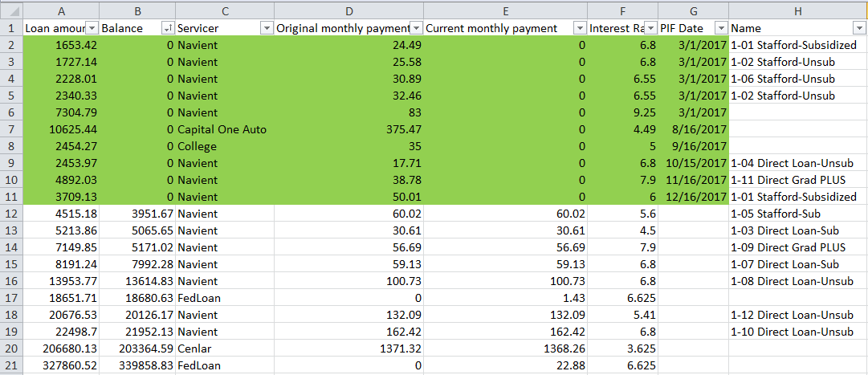Click PIF date cell 12/16/2017
The width and height of the screenshot is (868, 375).
693,197
